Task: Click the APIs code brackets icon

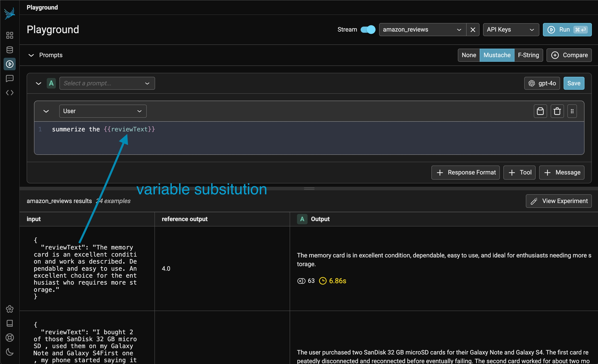Action: tap(10, 93)
